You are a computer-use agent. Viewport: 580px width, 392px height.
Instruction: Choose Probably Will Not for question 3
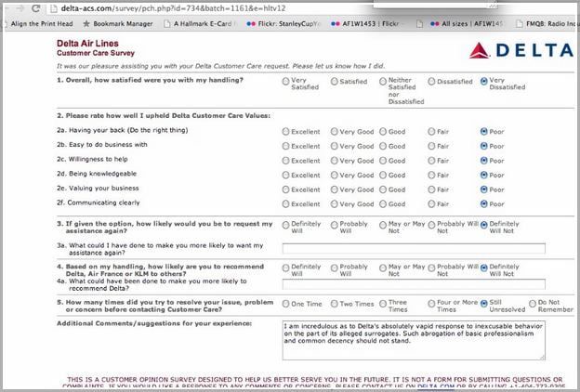(x=431, y=225)
